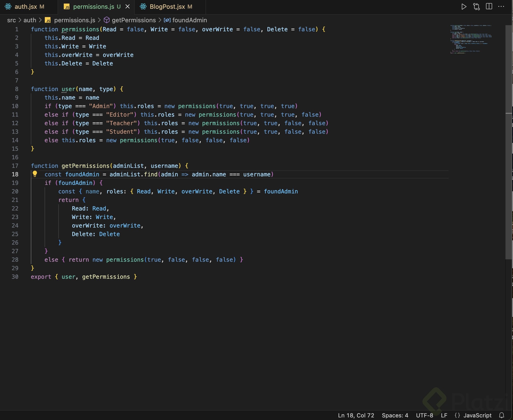Close the permissions.js tab
Image resolution: width=513 pixels, height=420 pixels.
[x=128, y=7]
